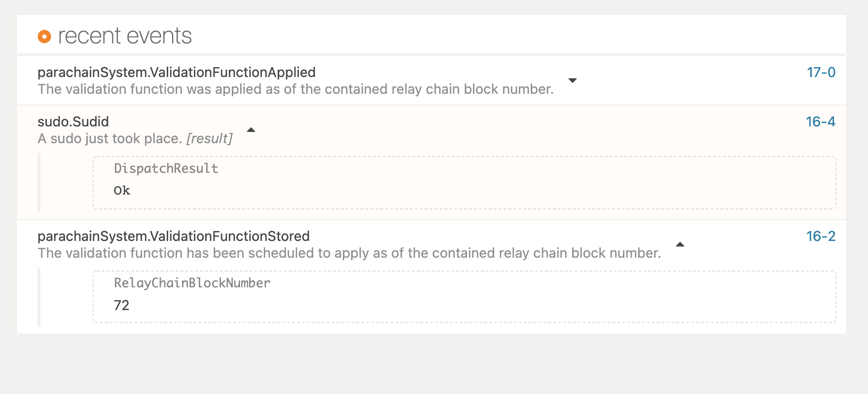The width and height of the screenshot is (868, 394).
Task: Collapse the ValidationFunctionStored event details
Action: [x=680, y=244]
